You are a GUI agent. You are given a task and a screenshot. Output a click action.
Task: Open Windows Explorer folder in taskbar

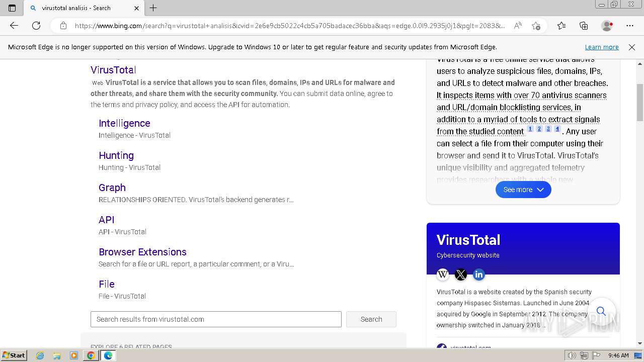click(x=57, y=355)
